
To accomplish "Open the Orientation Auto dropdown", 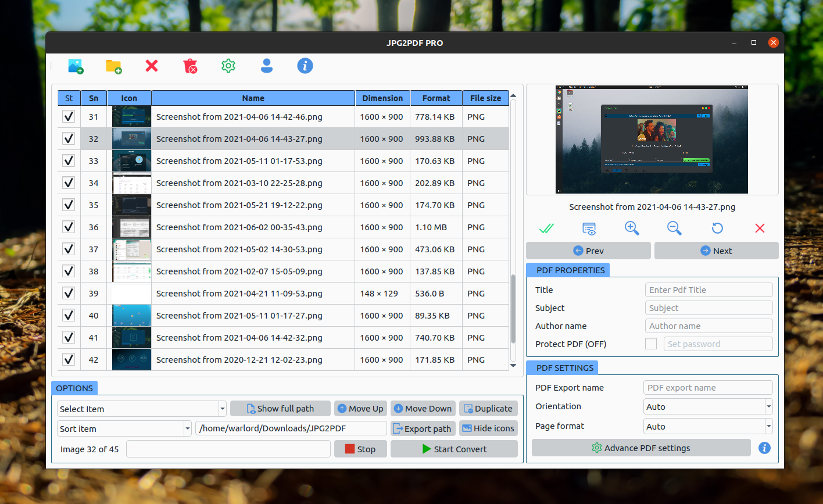I will point(709,406).
